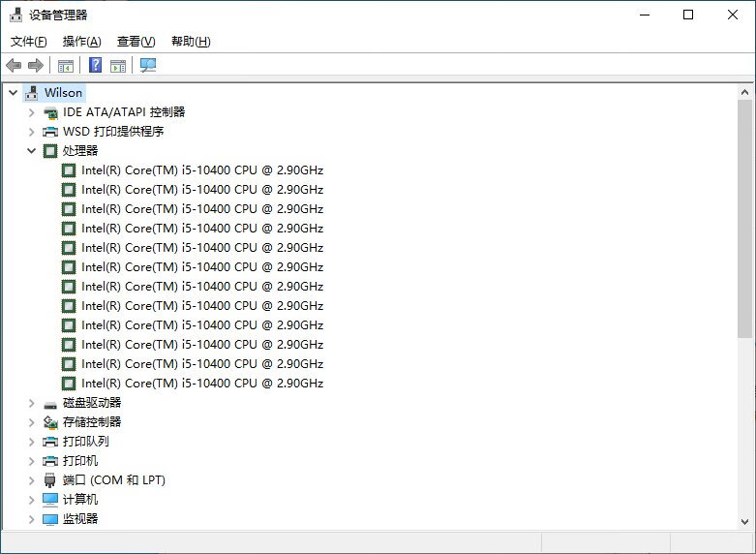The width and height of the screenshot is (756, 554).
Task: Select the 端口 (COM 和 LPT) label
Action: (114, 480)
